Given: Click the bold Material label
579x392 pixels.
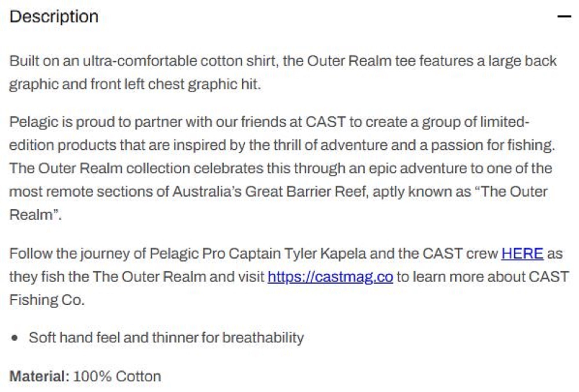Looking at the screenshot, I should [x=39, y=376].
